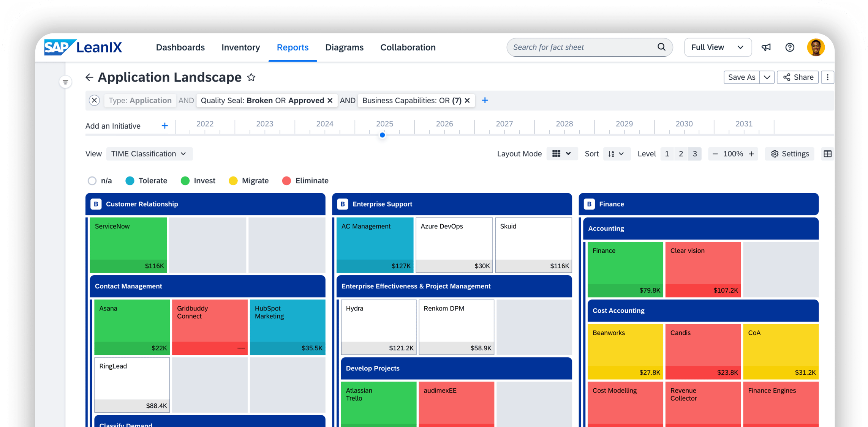The width and height of the screenshot is (868, 427).
Task: Open the help question mark icon
Action: click(x=790, y=47)
